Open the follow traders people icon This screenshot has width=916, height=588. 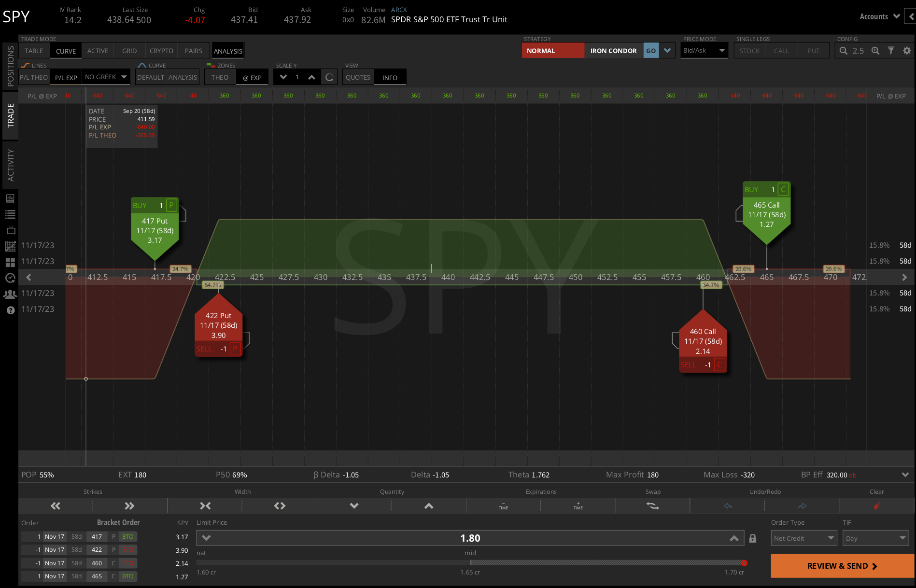click(10, 294)
